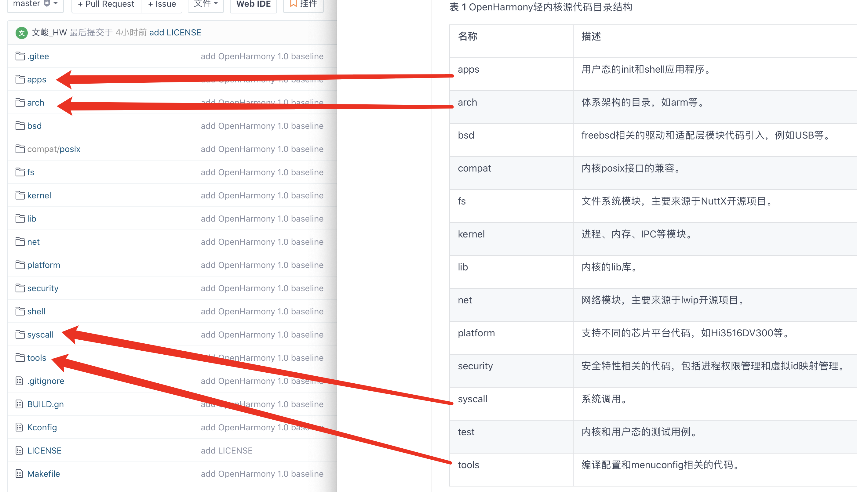Click the file icon beside BUILD.gn

pos(19,404)
